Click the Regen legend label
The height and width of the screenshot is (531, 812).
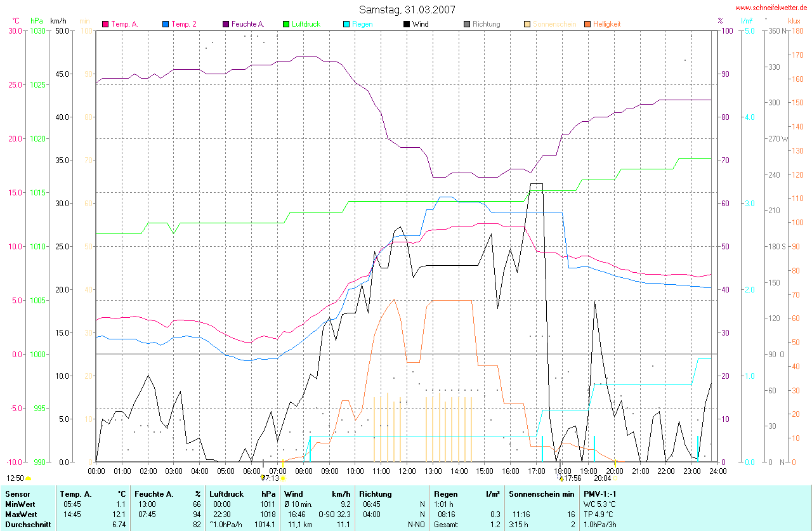click(362, 24)
